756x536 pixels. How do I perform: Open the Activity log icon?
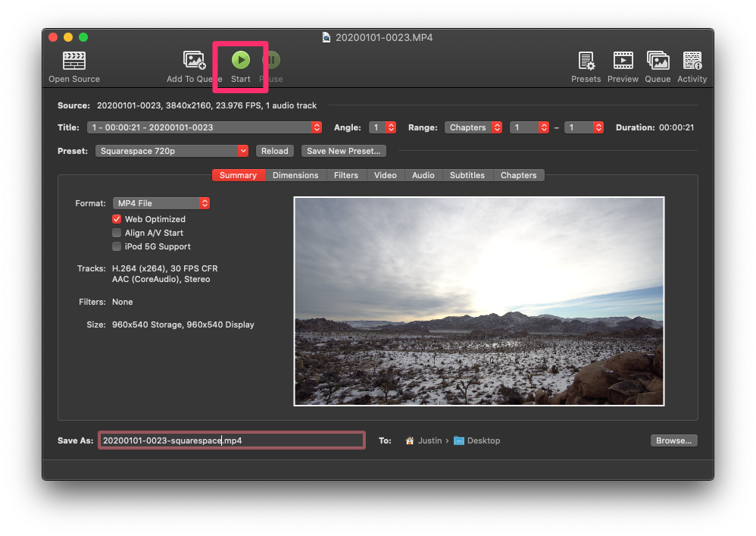(692, 63)
